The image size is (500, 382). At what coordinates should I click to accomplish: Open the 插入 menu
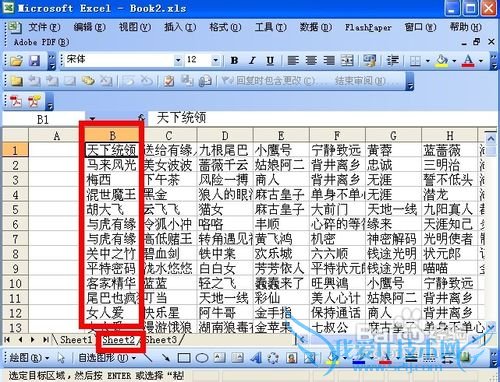[180, 27]
